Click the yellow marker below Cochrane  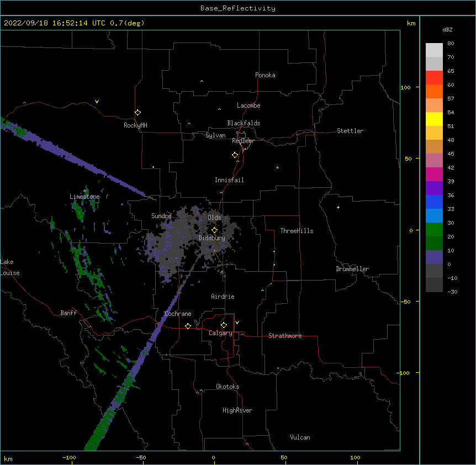click(x=188, y=326)
